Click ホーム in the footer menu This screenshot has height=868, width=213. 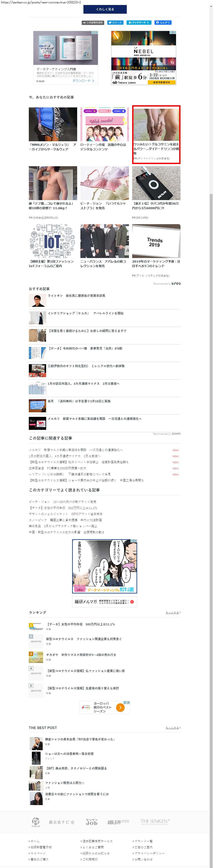coord(35,841)
